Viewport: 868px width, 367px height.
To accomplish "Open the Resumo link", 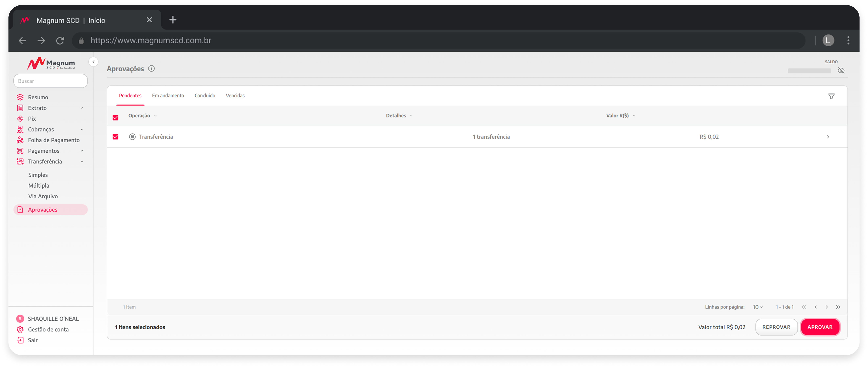I will pyautogui.click(x=38, y=97).
